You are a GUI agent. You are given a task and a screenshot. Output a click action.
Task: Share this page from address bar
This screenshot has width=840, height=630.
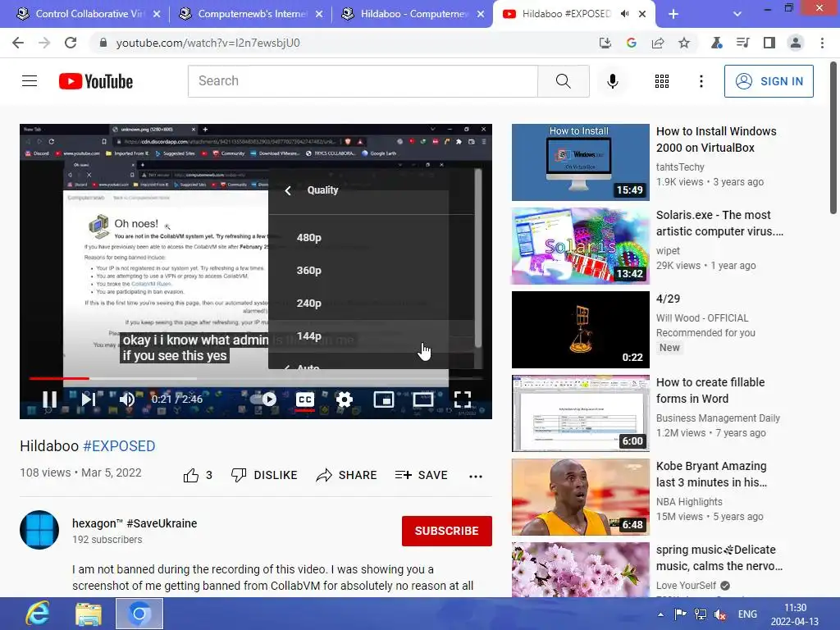coord(658,43)
